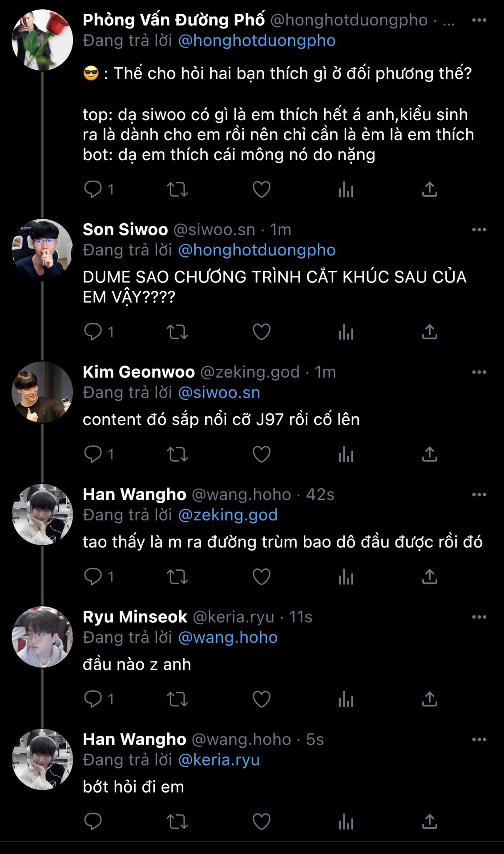Like Son Siwoo's all-caps reply
The image size is (504, 854).
(262, 332)
